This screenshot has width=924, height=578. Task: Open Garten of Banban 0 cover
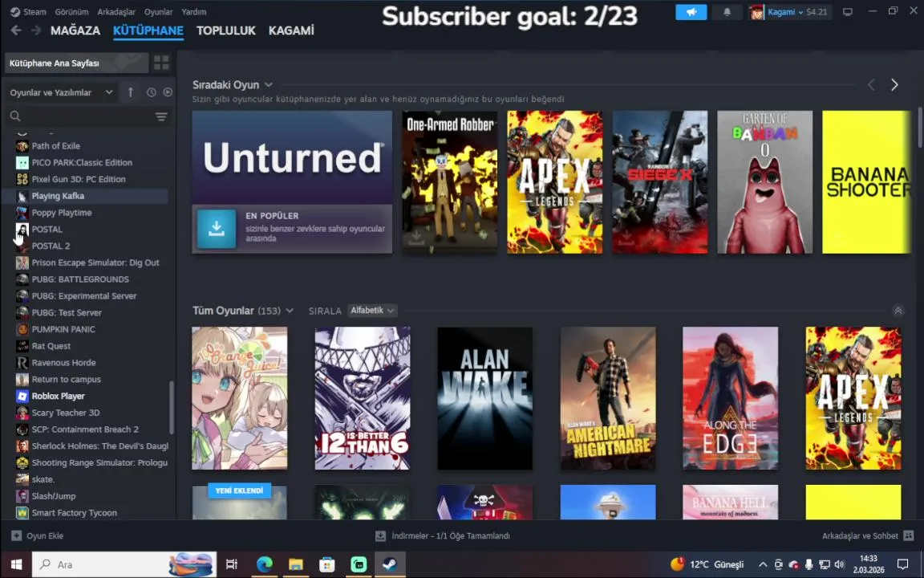765,182
